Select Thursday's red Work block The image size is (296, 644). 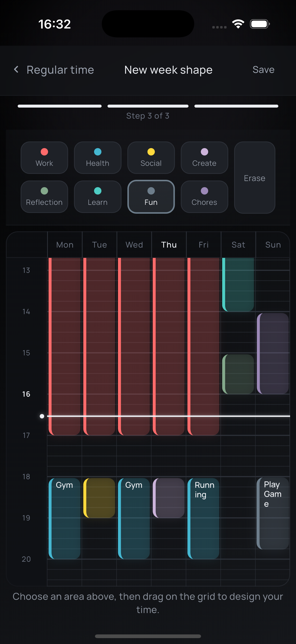169,347
